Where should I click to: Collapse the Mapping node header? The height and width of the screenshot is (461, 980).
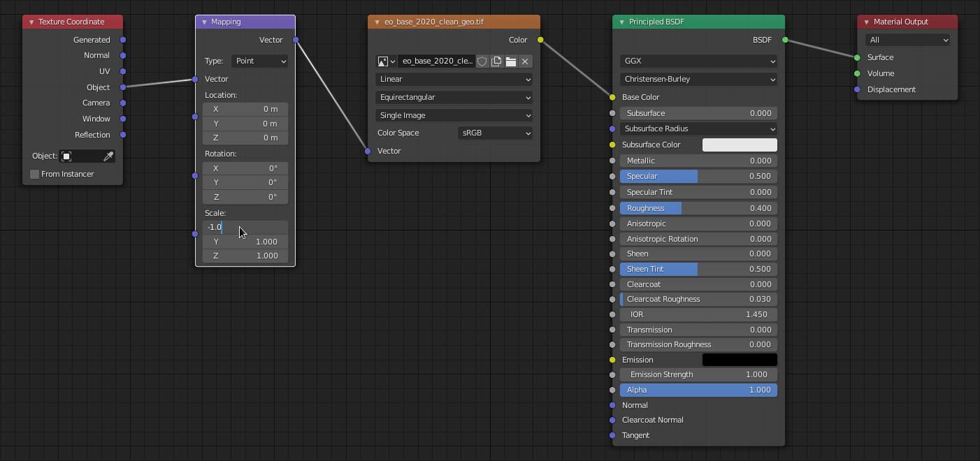coord(203,22)
